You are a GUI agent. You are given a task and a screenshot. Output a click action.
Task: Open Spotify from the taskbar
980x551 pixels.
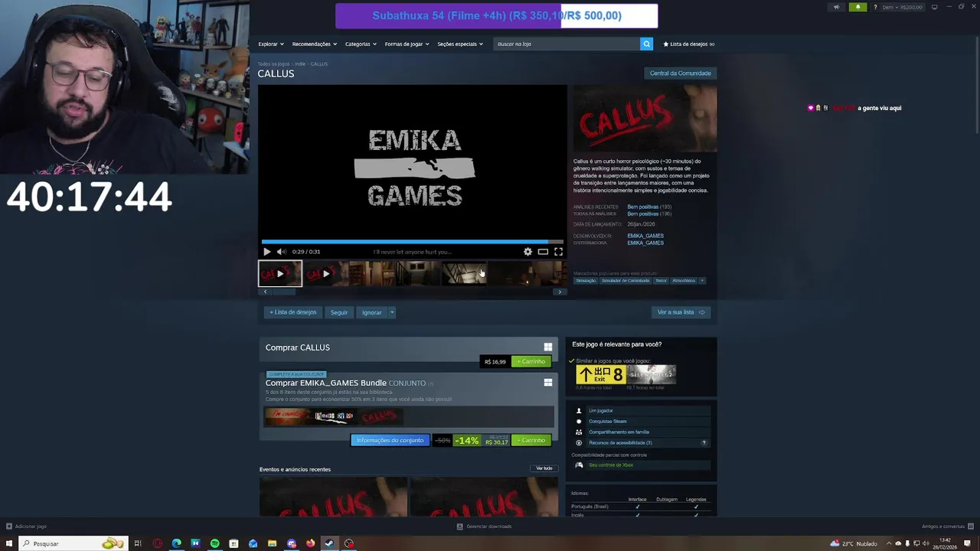click(214, 543)
